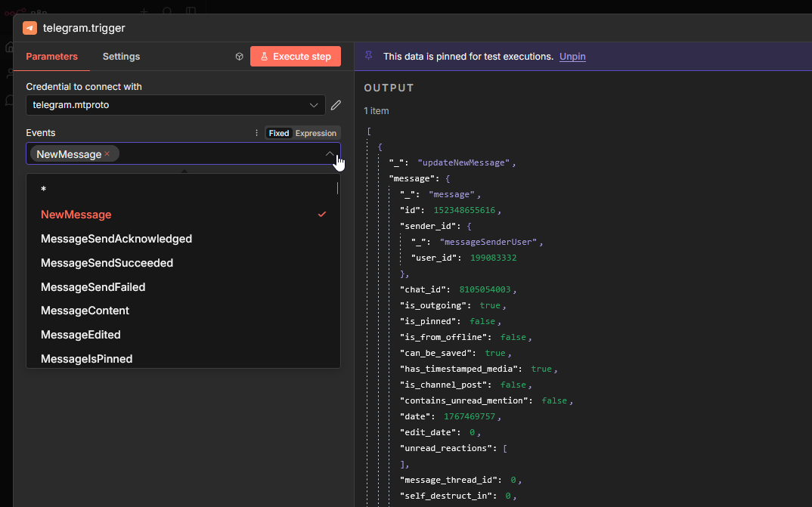Choose MessageEdited from the events list
This screenshot has width=812, height=507.
click(x=81, y=335)
